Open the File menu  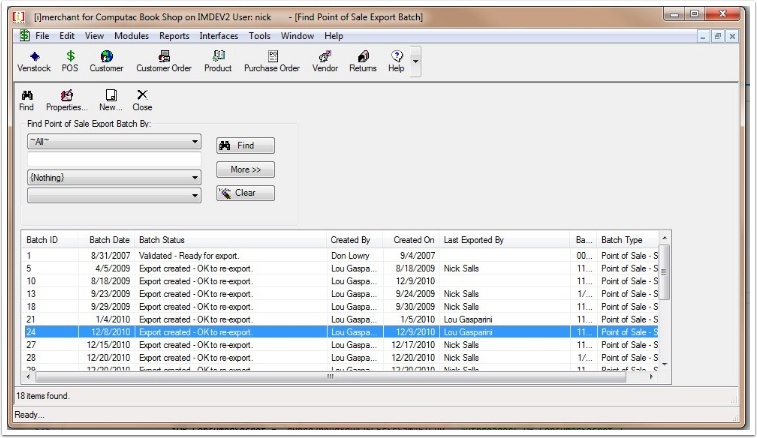pos(42,36)
